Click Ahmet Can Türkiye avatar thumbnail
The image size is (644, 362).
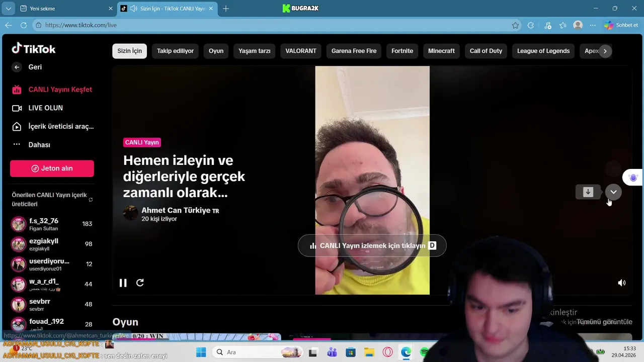coord(130,213)
